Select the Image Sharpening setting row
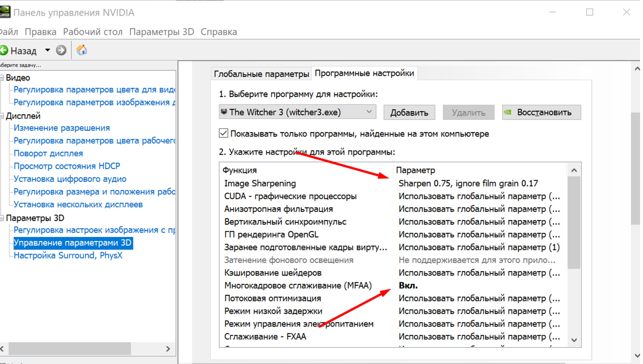The image size is (643, 364). point(260,183)
